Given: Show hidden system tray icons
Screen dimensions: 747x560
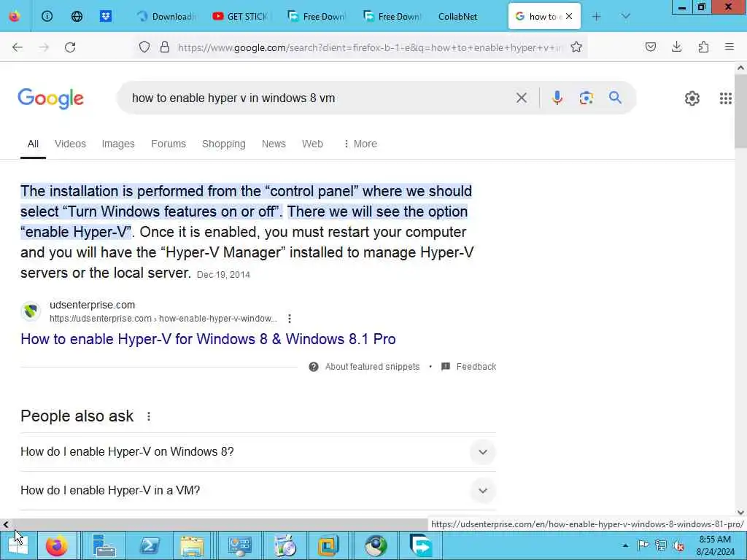Looking at the screenshot, I should click(625, 545).
